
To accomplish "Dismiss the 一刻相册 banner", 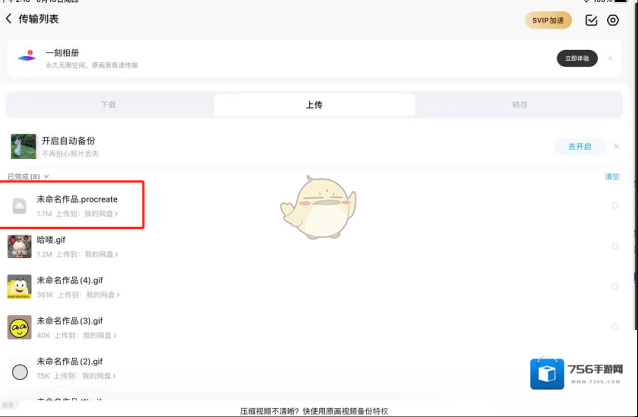I will click(611, 59).
